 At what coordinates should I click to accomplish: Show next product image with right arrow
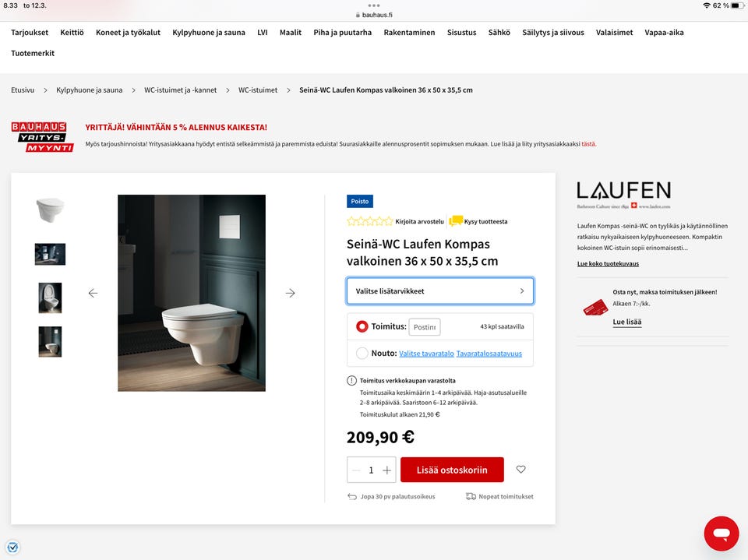point(290,293)
